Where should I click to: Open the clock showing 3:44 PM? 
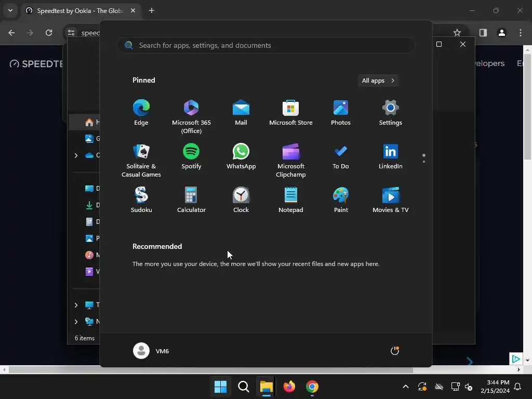[x=495, y=387]
